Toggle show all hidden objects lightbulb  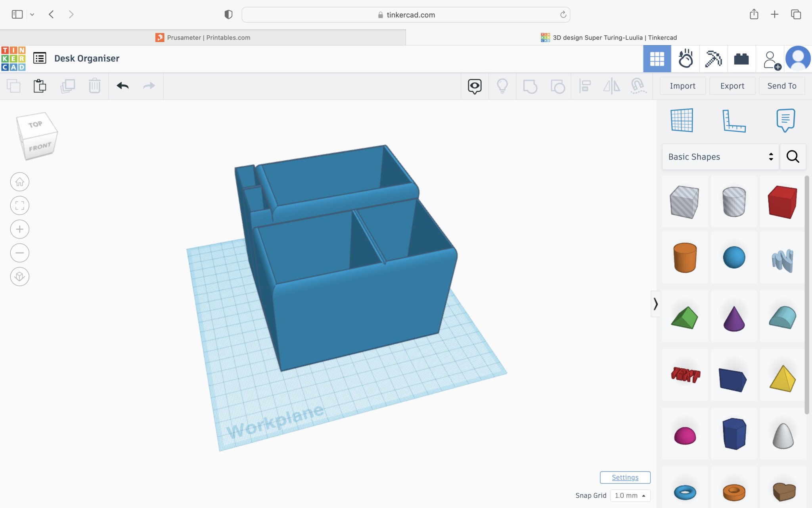point(502,86)
